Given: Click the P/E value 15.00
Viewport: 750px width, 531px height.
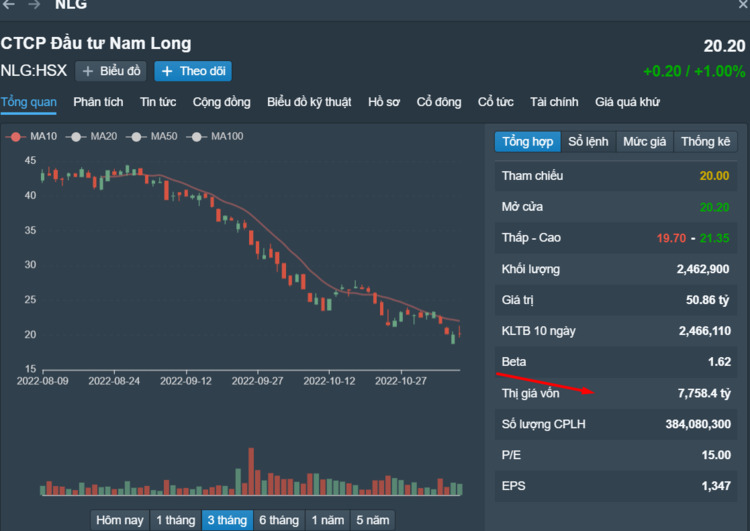Looking at the screenshot, I should pyautogui.click(x=716, y=455).
